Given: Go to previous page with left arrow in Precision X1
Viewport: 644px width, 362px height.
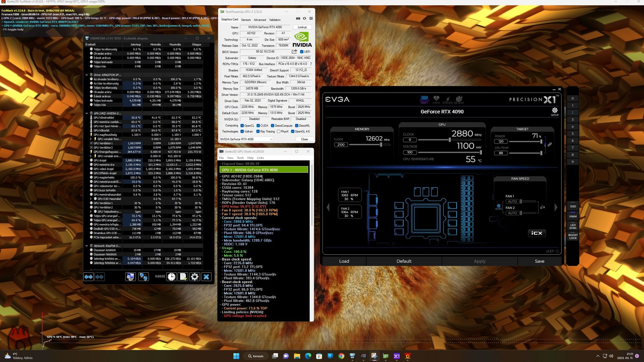Looking at the screenshot, I should coord(328,207).
